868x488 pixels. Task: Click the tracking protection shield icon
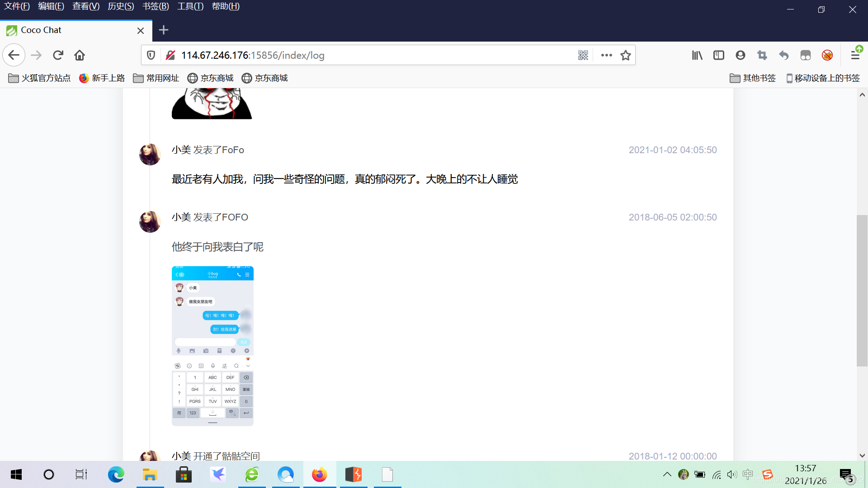[x=151, y=55]
